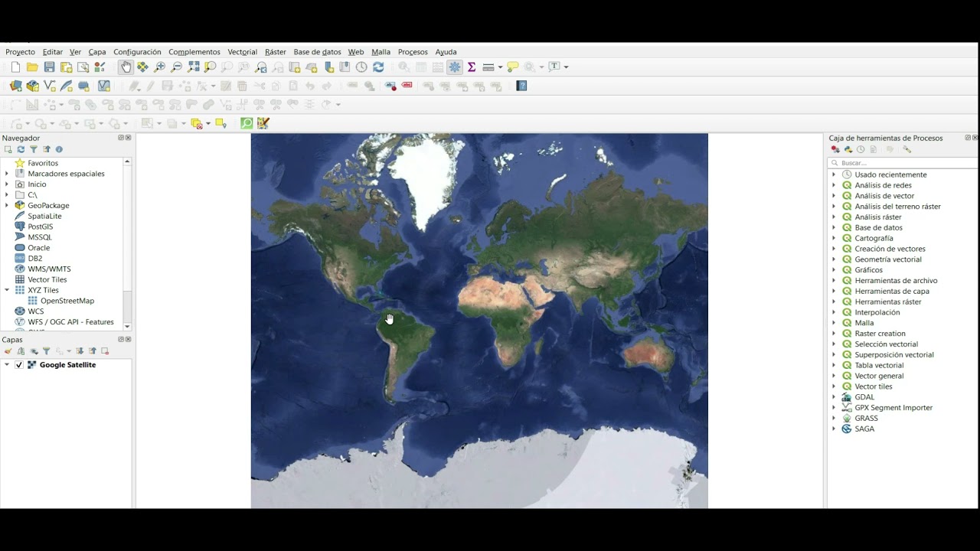
Task: Expand the GeoPackage node in Navegador
Action: pyautogui.click(x=7, y=205)
